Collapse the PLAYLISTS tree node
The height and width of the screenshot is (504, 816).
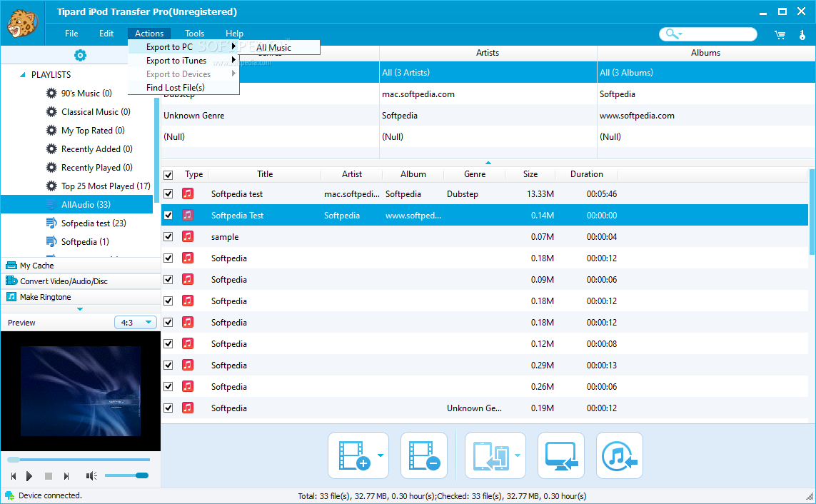(x=22, y=75)
